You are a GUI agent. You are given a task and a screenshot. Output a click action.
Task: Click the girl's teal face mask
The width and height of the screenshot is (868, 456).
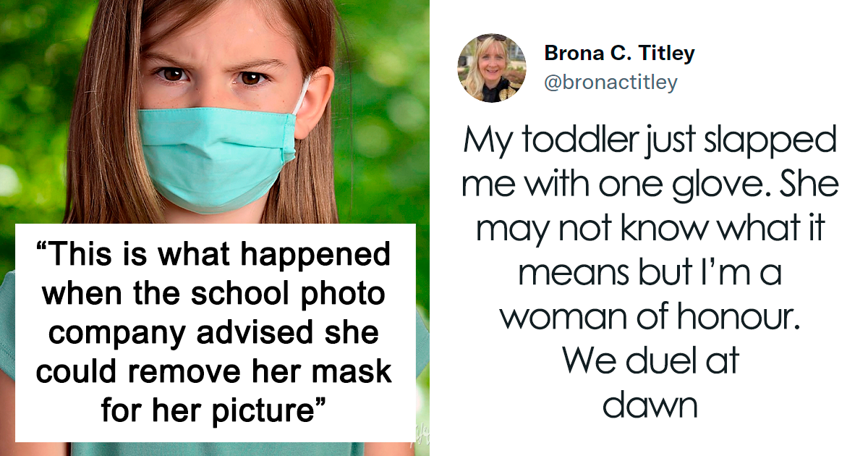point(216,158)
